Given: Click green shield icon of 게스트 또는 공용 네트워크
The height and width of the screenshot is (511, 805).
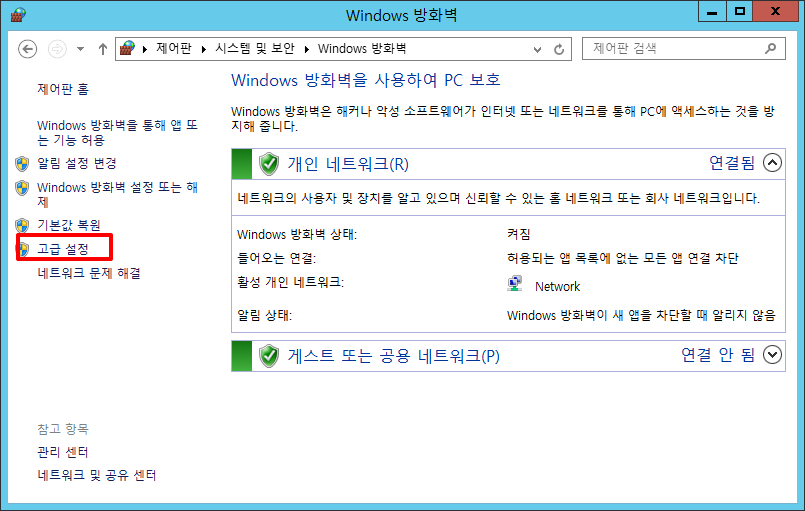Looking at the screenshot, I should tap(269, 355).
